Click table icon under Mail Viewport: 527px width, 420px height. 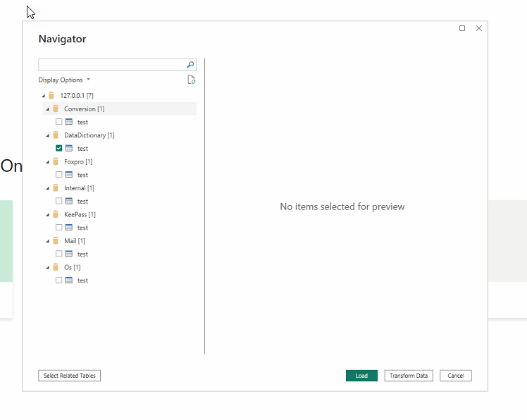point(69,254)
